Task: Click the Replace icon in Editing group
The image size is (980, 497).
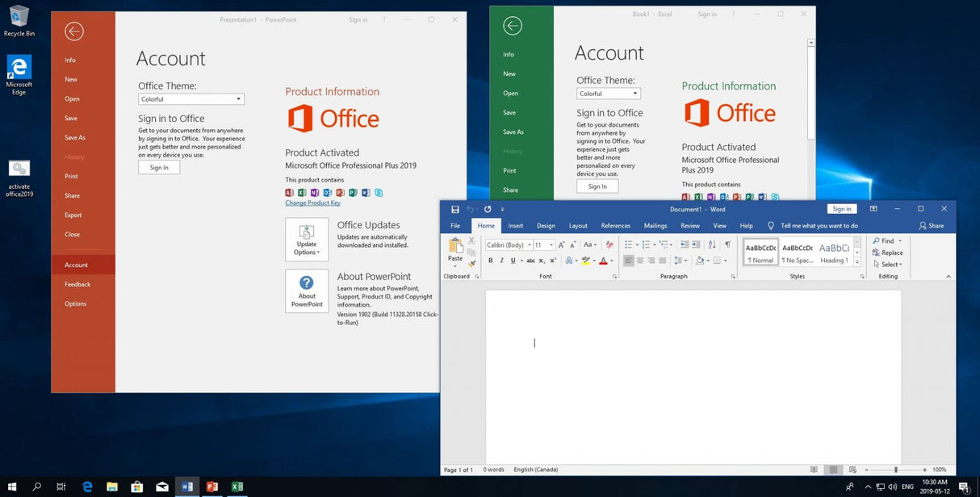Action: [888, 253]
